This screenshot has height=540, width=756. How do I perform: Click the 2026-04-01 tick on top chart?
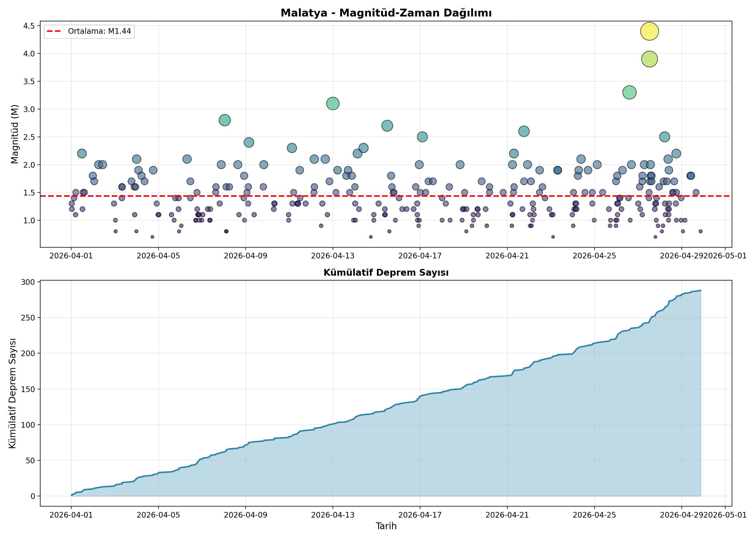coord(71,256)
